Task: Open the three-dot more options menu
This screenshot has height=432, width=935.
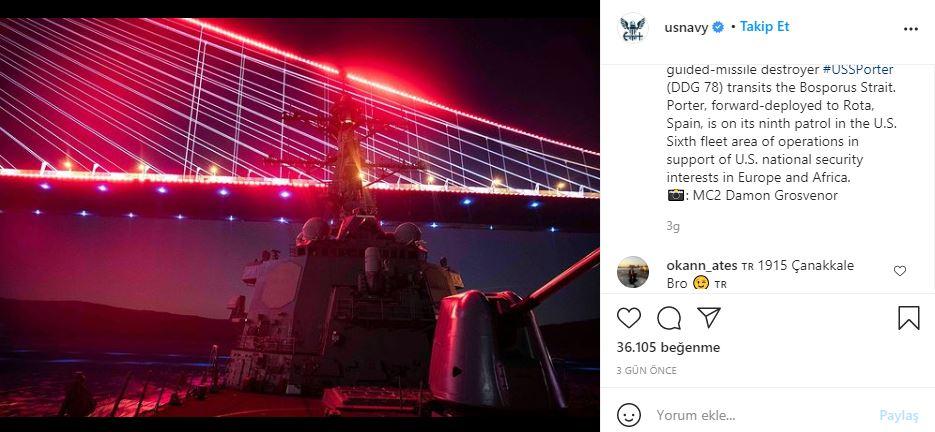Action: (x=911, y=29)
